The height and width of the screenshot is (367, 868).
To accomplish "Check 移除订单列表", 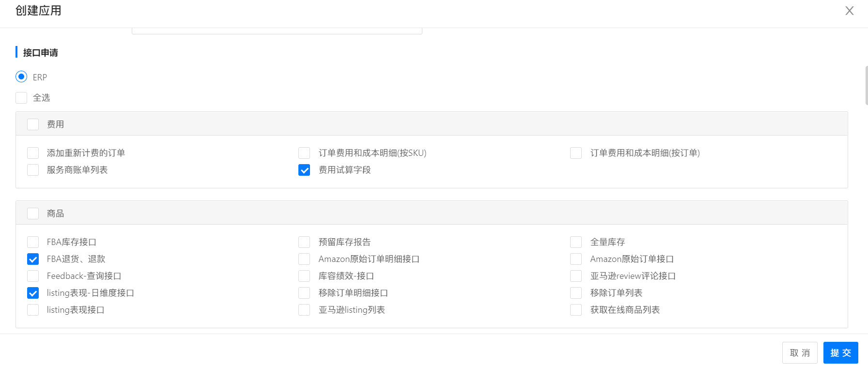I will (576, 293).
